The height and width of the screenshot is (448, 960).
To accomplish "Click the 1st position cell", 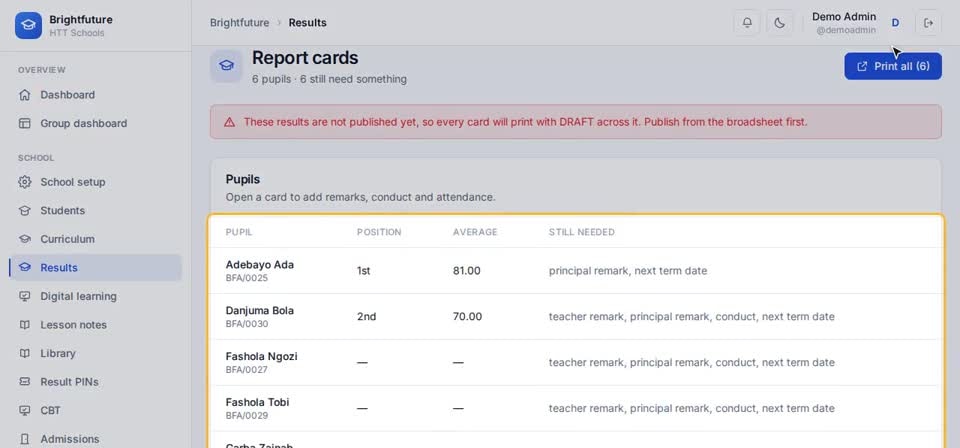I will click(364, 271).
